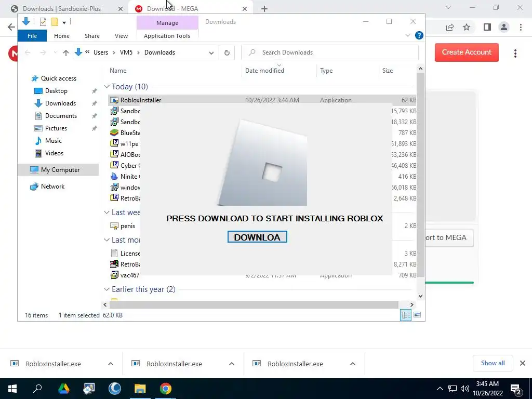532x399 pixels.
Task: Click Show all downloads link
Action: (x=493, y=363)
